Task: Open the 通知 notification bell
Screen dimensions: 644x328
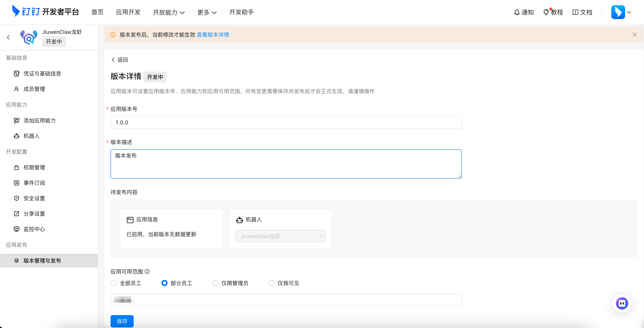Action: (x=524, y=12)
